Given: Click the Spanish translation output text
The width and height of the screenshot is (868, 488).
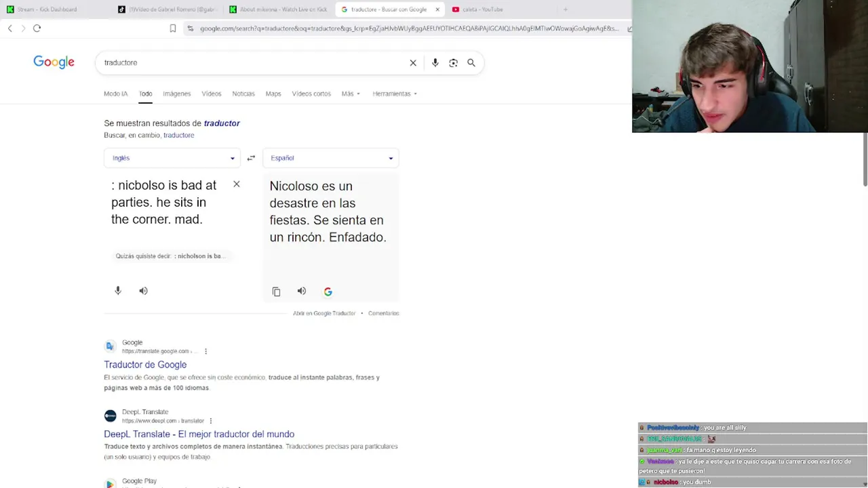Looking at the screenshot, I should [x=328, y=211].
